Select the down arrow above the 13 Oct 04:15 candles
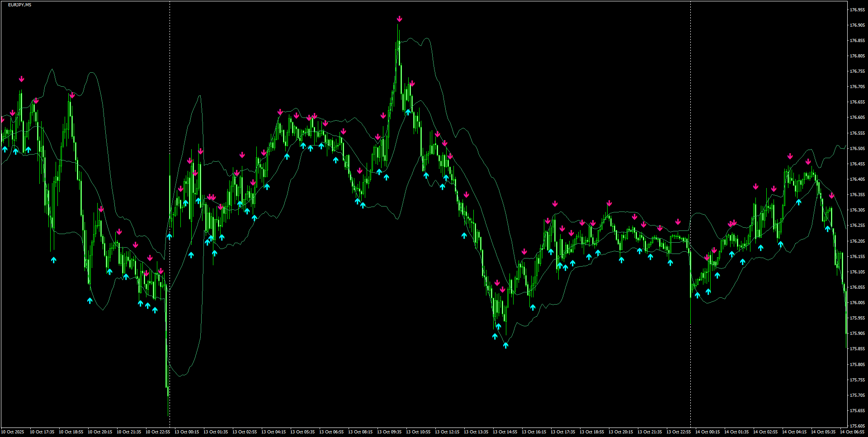The image size is (868, 437). (279, 112)
